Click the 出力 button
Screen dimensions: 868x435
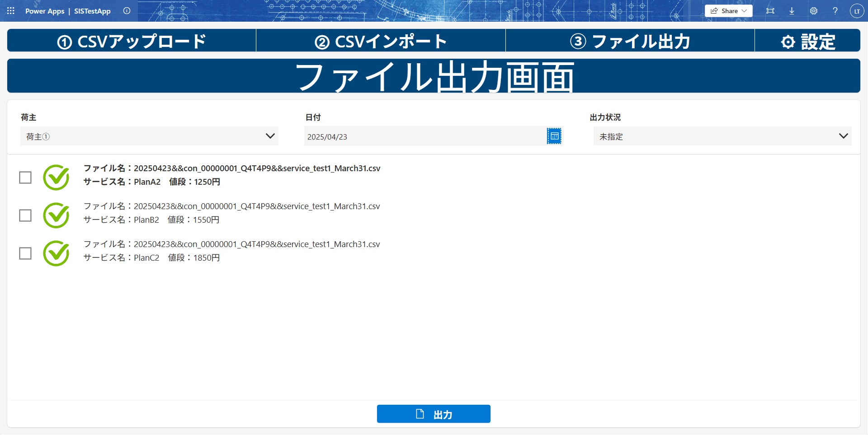click(x=434, y=414)
